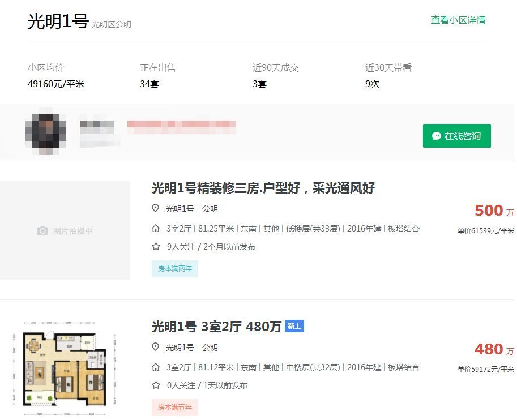Click the 低楼层(共33层) listing details line

[x=293, y=229]
